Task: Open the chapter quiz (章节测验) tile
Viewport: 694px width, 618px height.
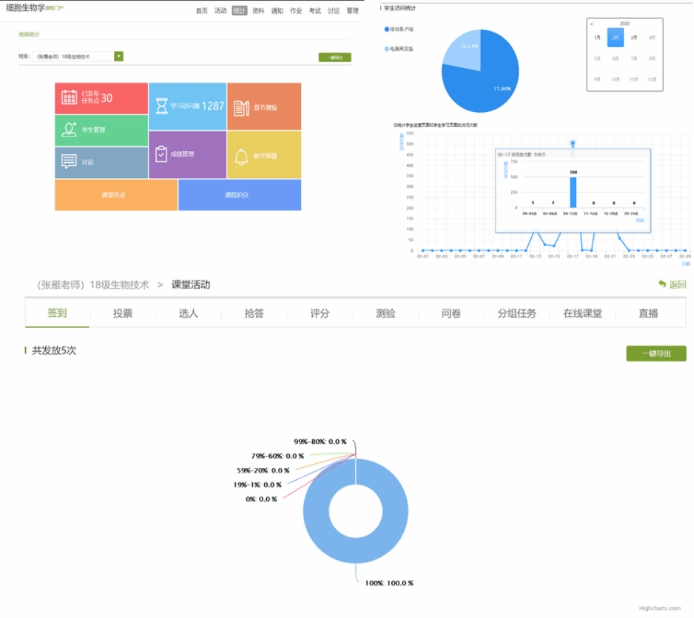Action: pos(264,107)
